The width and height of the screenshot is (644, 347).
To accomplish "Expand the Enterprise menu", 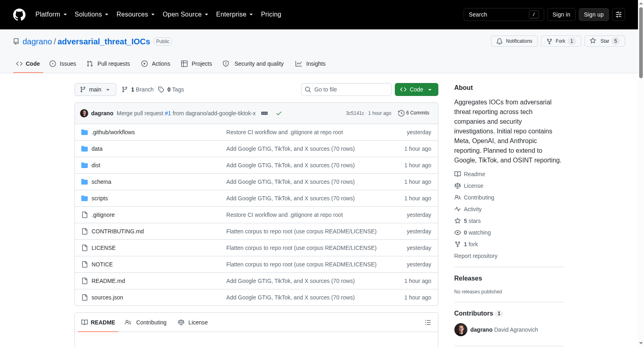I will (x=235, y=15).
